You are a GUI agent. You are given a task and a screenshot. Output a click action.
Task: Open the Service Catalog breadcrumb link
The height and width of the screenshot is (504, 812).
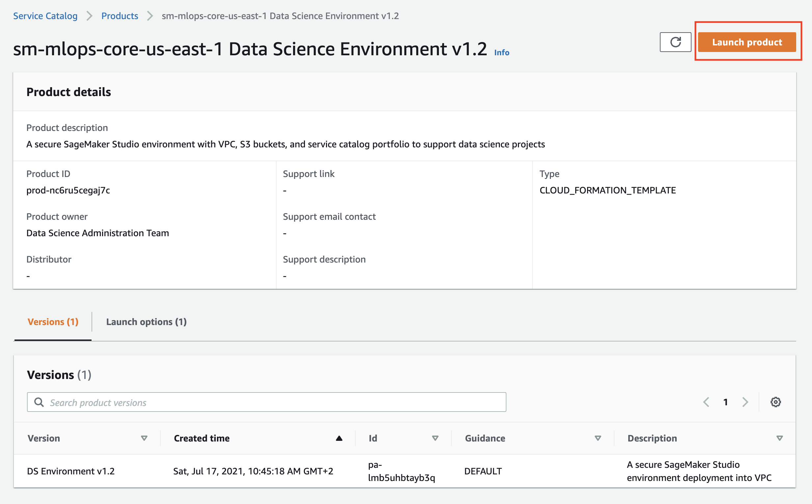(x=45, y=16)
